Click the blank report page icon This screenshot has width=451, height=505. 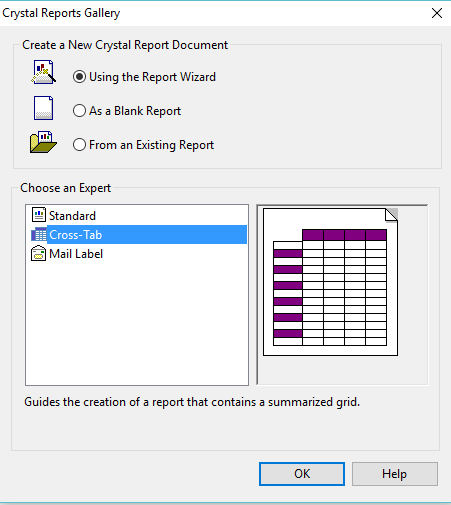[x=43, y=108]
